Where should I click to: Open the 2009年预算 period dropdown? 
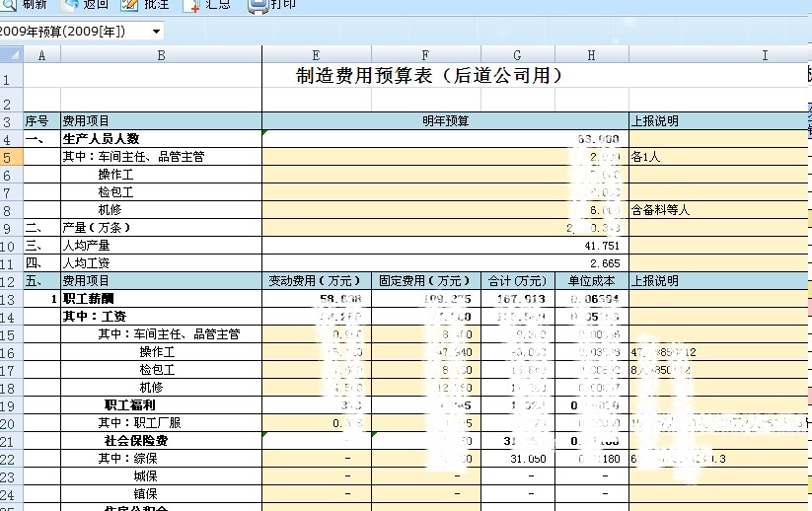[x=156, y=32]
